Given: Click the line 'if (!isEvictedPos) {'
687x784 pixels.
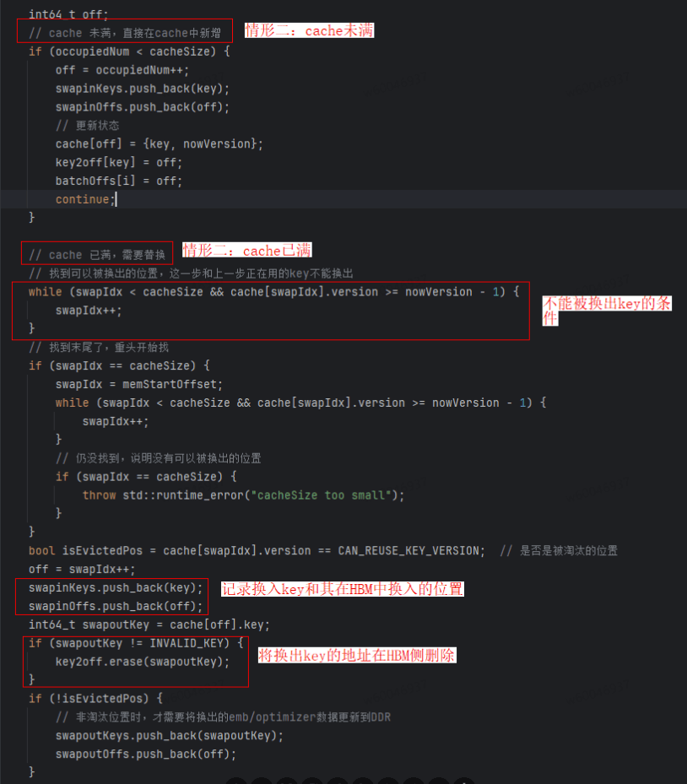Looking at the screenshot, I should click(95, 699).
